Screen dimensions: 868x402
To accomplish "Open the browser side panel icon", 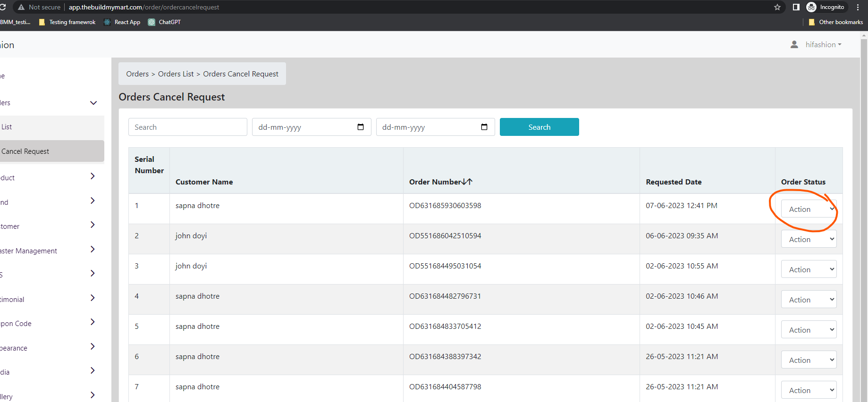I will (x=796, y=7).
